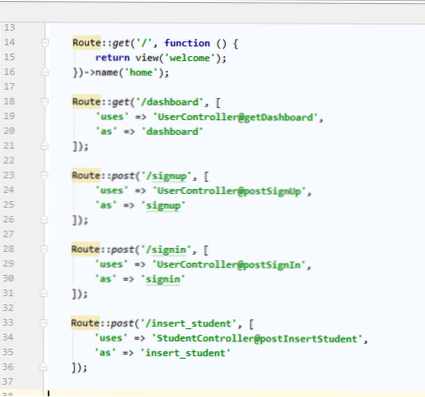Click the '/signin' route path
425x397 pixels.
(166, 250)
